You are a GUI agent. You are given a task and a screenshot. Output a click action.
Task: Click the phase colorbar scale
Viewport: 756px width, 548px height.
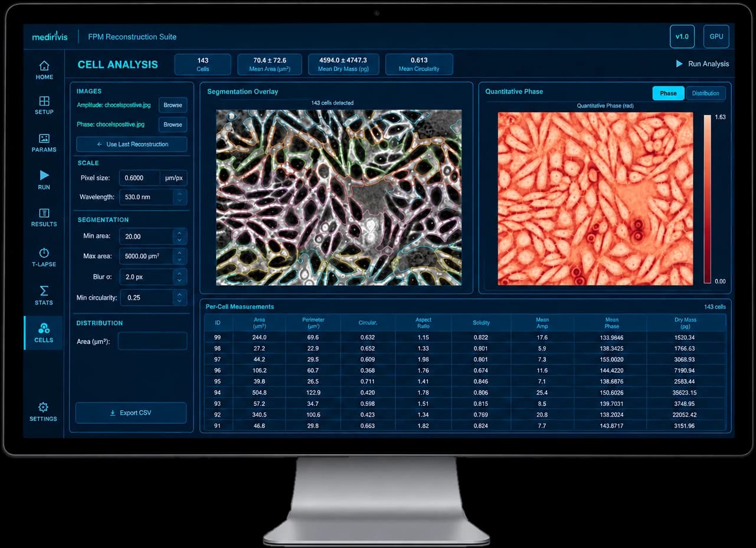pos(707,199)
